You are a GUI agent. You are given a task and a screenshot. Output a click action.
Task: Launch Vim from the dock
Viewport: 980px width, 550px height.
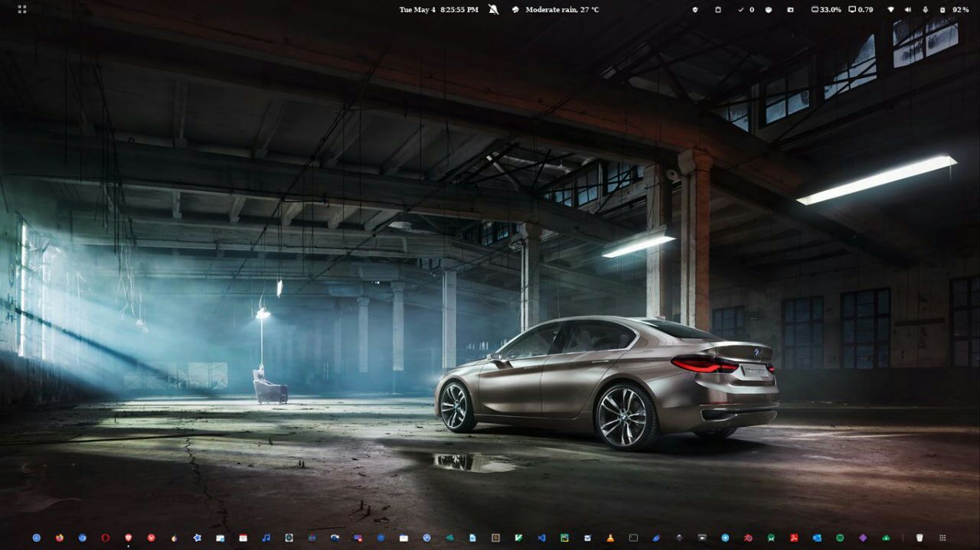coord(518,538)
